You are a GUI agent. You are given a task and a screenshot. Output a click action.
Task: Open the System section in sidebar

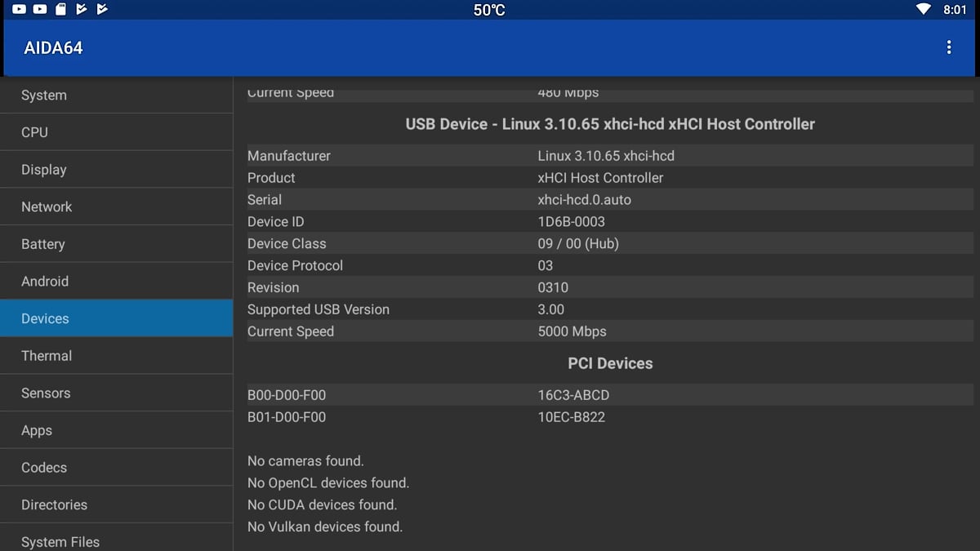point(116,95)
